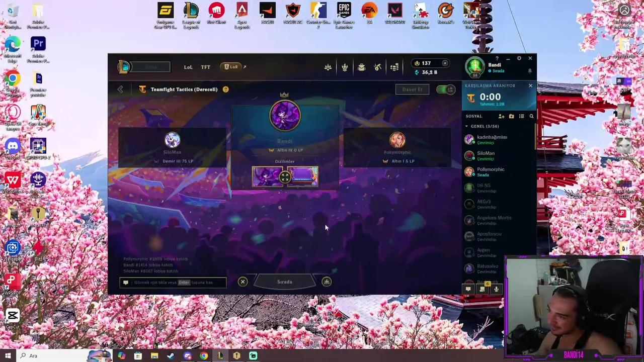Open the notifications bell icon
The height and width of the screenshot is (362, 644).
pyautogui.click(x=530, y=71)
